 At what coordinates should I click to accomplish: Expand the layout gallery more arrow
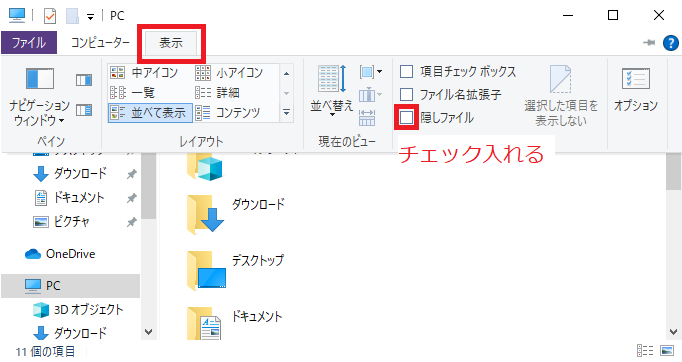point(286,113)
